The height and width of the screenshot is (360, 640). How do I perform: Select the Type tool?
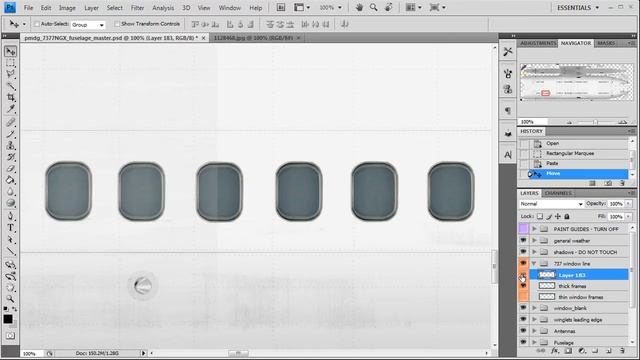pos(10,228)
